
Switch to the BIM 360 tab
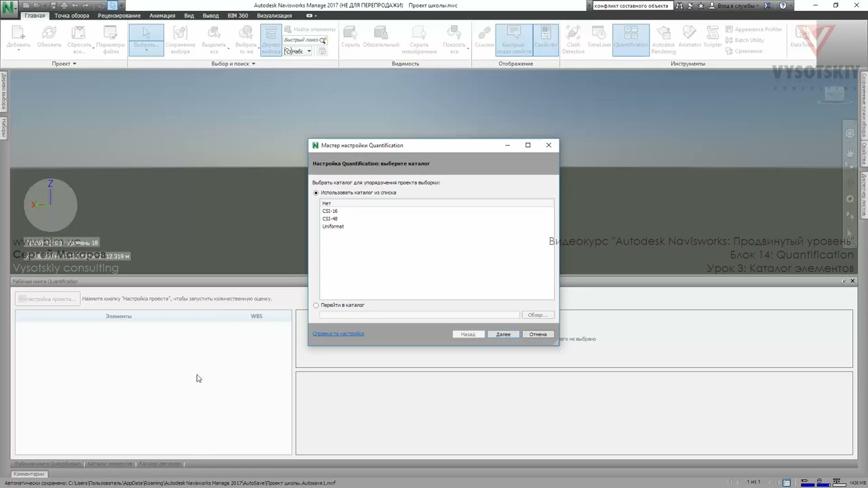238,16
